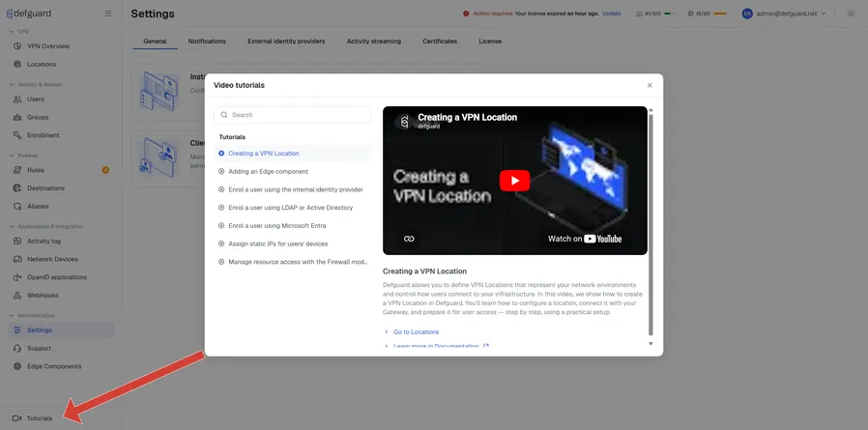Switch to Notifications tab

tap(207, 41)
